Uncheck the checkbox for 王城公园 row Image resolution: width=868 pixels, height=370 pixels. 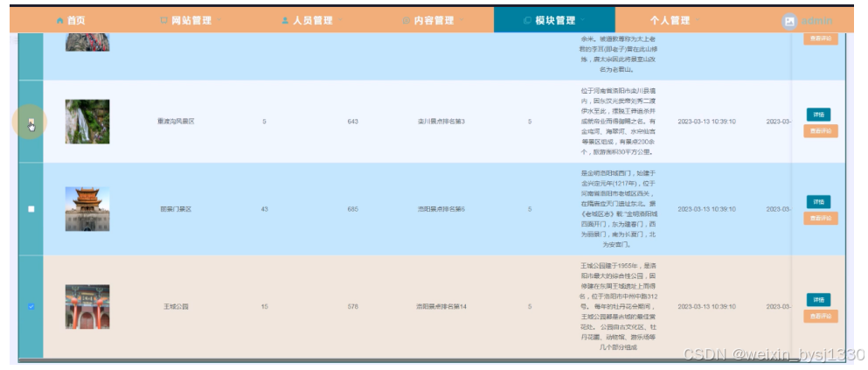31,306
